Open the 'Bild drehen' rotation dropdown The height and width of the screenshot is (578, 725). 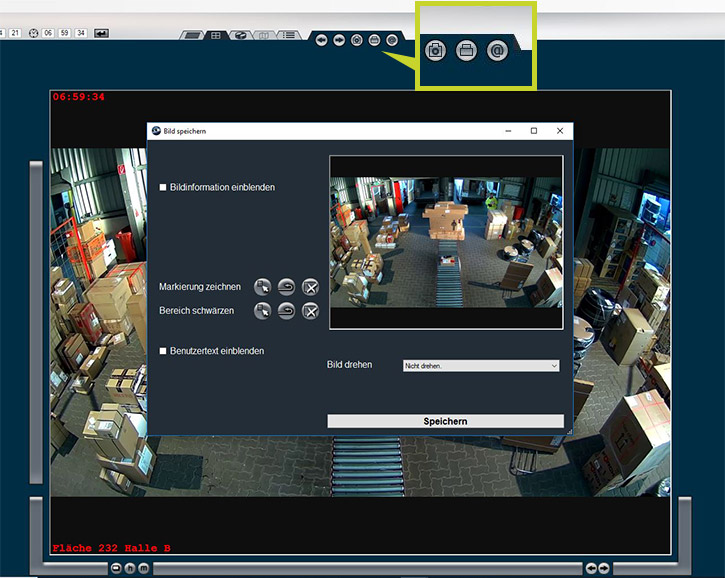481,366
